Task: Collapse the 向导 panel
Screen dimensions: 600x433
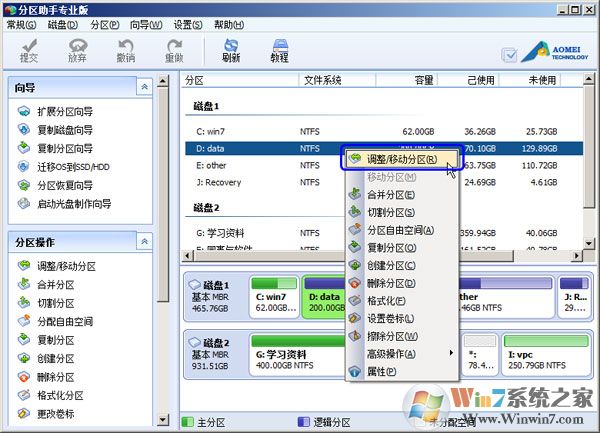Action: click(145, 87)
